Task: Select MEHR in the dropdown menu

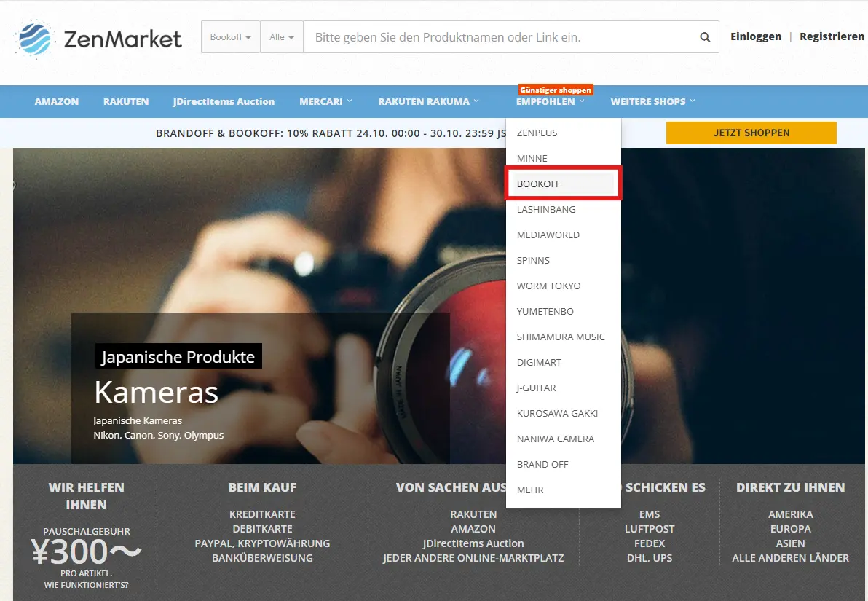Action: coord(564,490)
